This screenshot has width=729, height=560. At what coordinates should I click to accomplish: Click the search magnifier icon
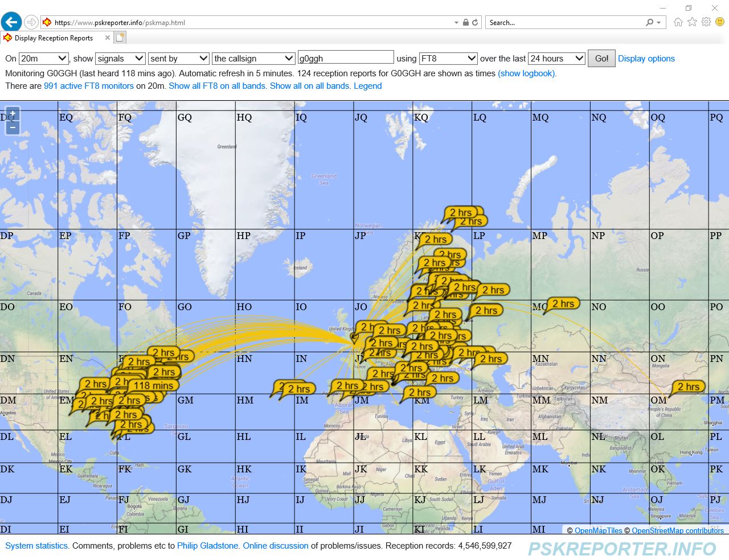tap(649, 23)
